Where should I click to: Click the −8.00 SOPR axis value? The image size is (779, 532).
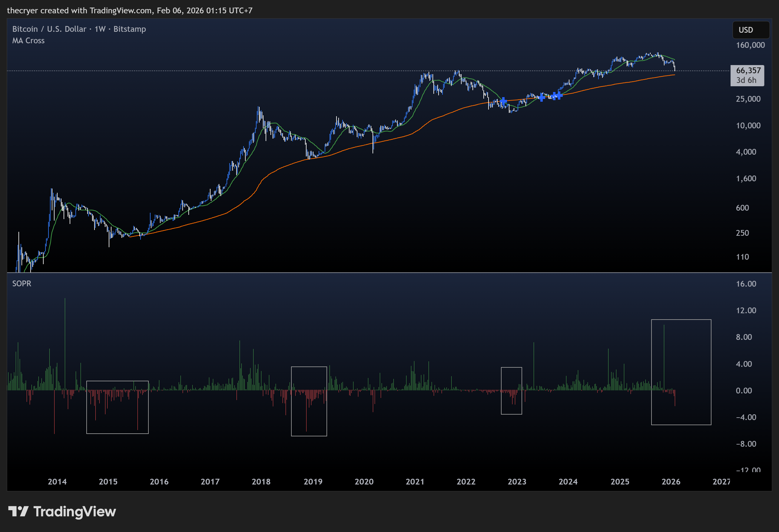[746, 444]
